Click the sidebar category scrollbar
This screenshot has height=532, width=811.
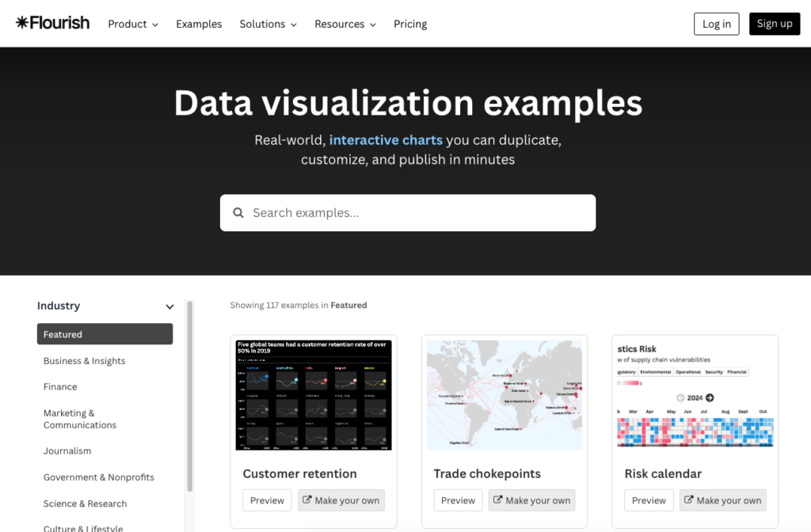pyautogui.click(x=190, y=396)
